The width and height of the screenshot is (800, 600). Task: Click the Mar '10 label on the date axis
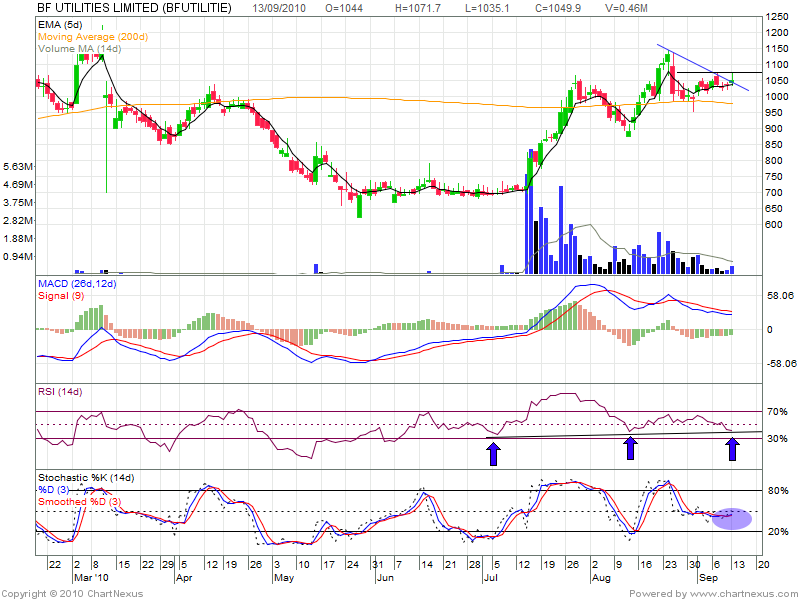tap(90, 578)
